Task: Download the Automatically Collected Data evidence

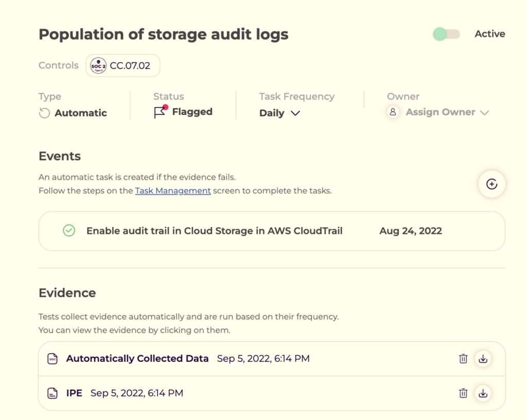Action: (x=483, y=359)
